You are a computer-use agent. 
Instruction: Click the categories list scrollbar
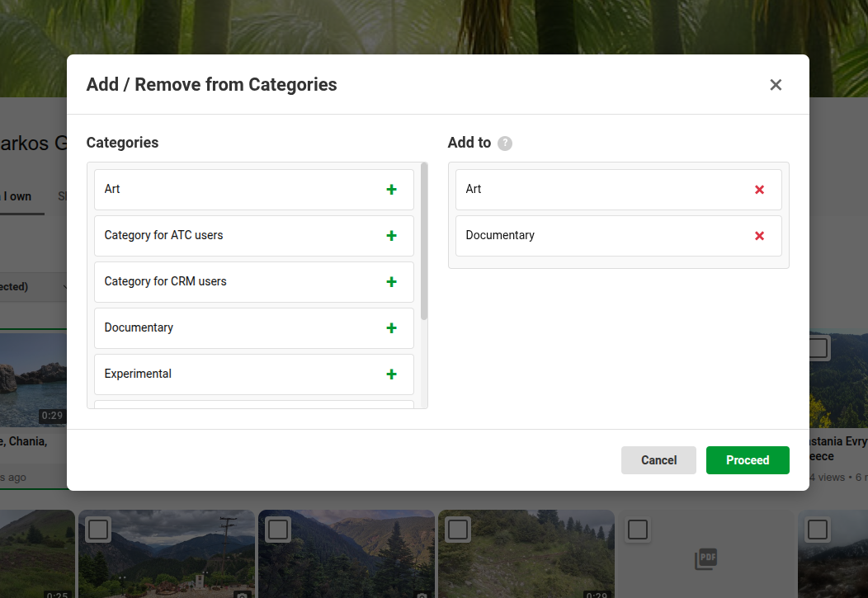tap(424, 241)
